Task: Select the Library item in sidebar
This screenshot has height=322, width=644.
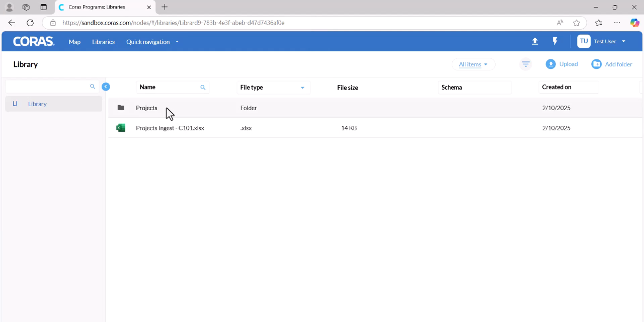Action: click(54, 104)
